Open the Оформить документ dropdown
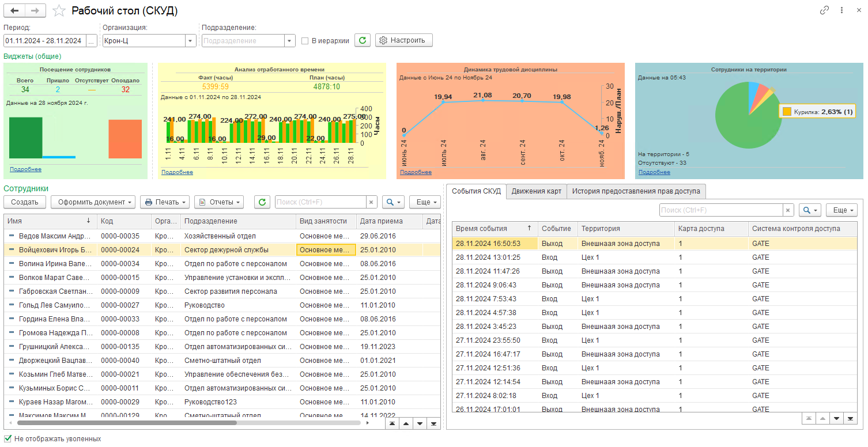The image size is (868, 447). tap(93, 202)
